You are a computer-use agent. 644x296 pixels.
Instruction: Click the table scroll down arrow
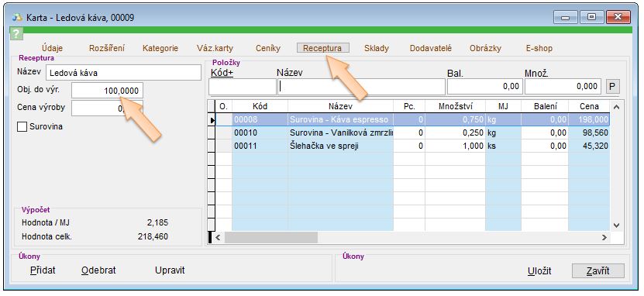615,225
